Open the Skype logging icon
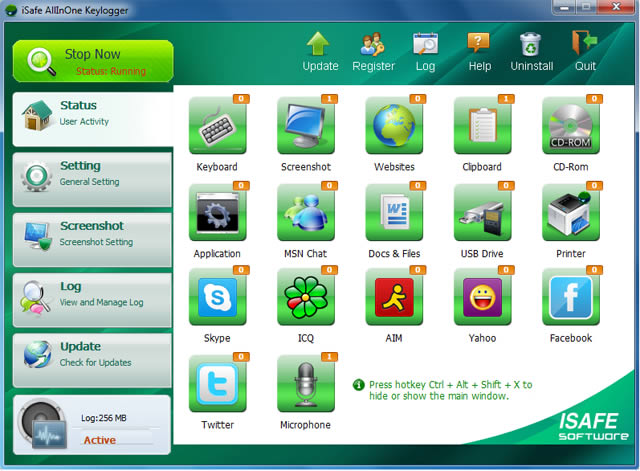The width and height of the screenshot is (640, 471). 218,297
